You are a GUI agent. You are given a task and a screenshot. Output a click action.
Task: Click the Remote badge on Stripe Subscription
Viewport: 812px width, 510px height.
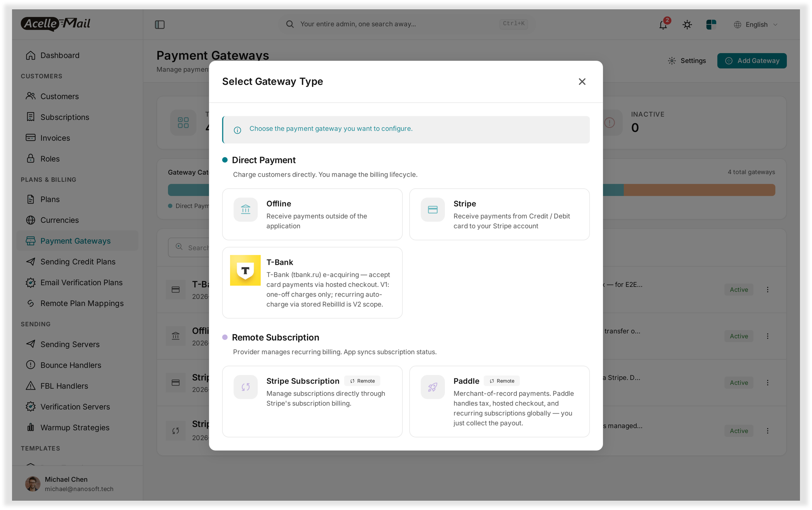click(362, 381)
